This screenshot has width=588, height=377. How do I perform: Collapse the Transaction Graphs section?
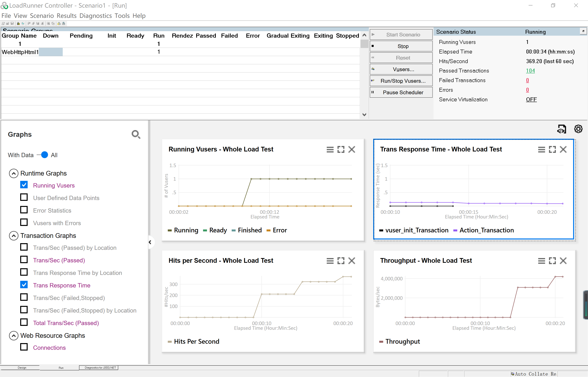(14, 236)
